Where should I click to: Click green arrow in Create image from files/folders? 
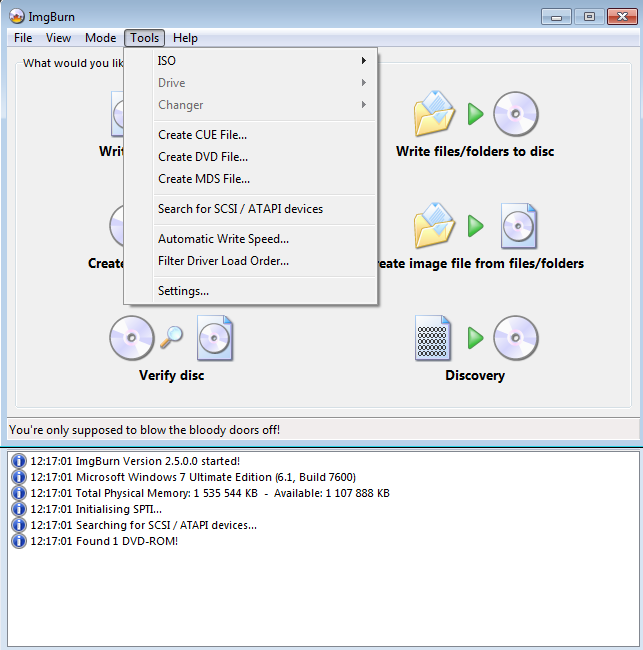pos(476,226)
